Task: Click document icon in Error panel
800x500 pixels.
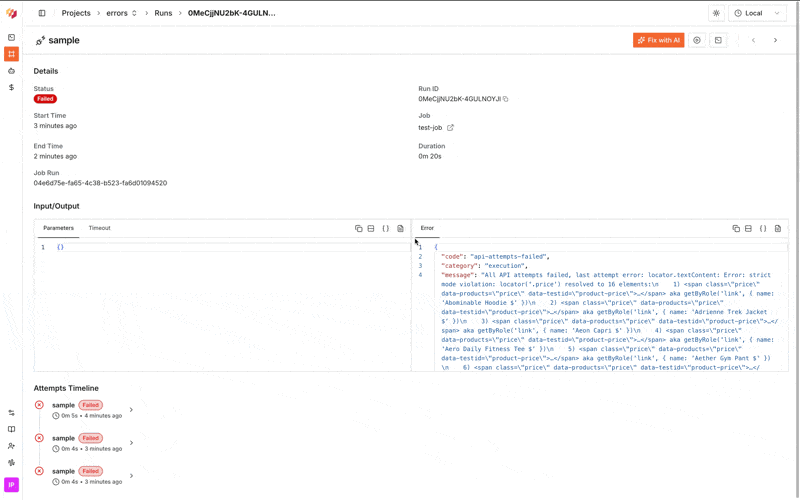Action: click(778, 229)
